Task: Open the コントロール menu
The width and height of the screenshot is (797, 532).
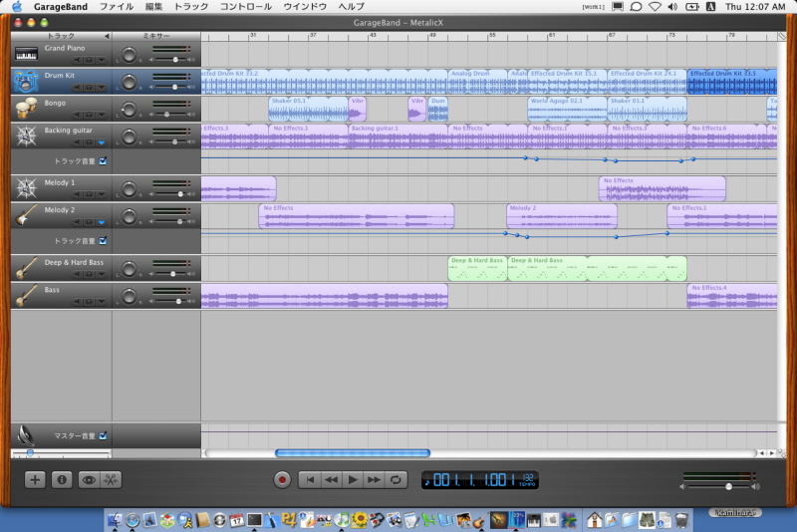Action: pyautogui.click(x=245, y=7)
